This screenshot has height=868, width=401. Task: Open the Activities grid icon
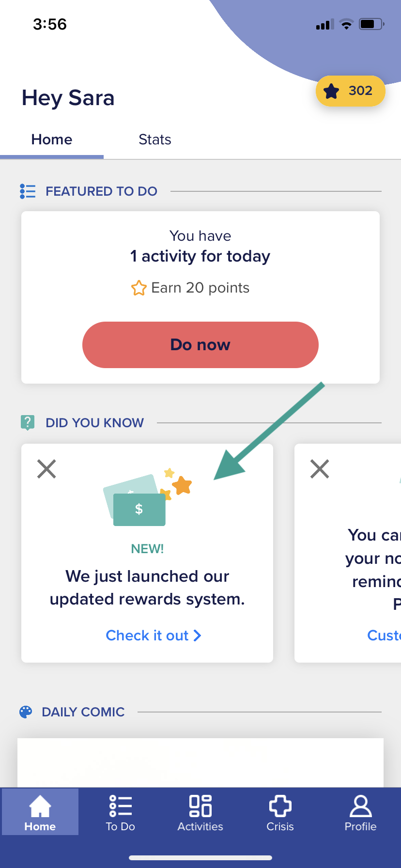coord(200,806)
